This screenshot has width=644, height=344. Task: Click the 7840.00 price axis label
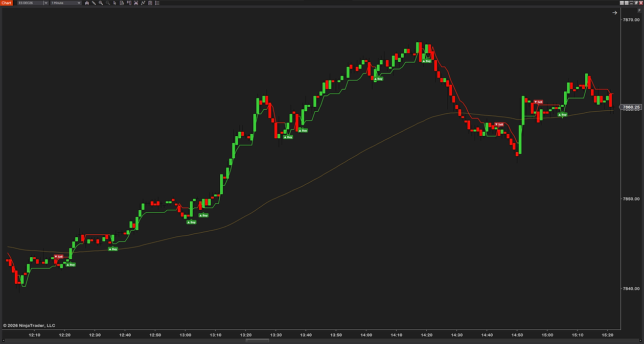pyautogui.click(x=632, y=288)
